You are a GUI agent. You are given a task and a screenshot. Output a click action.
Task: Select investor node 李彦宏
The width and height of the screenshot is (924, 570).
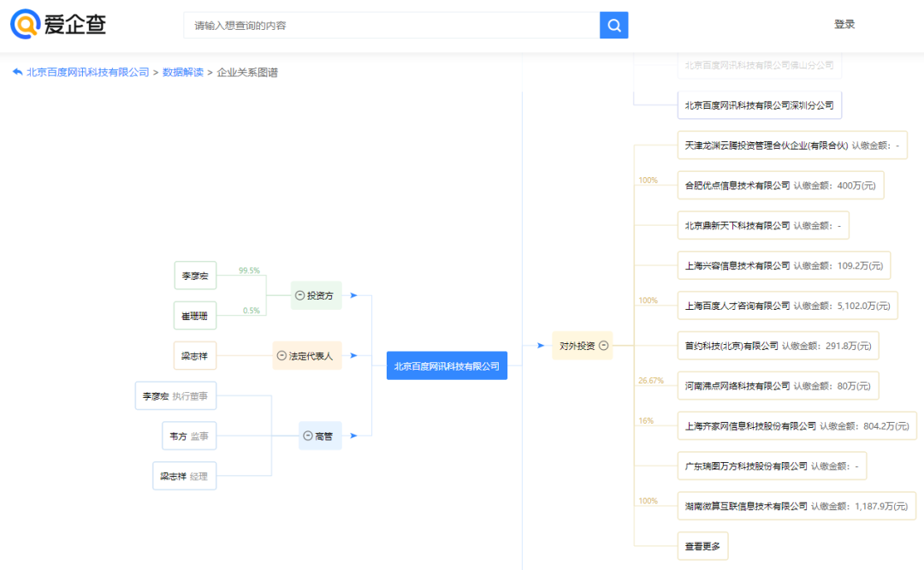195,276
